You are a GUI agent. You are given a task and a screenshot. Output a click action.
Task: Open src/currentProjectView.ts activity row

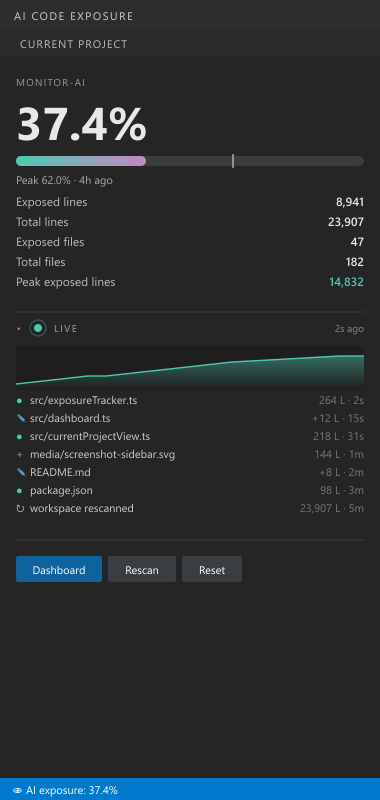pyautogui.click(x=190, y=437)
